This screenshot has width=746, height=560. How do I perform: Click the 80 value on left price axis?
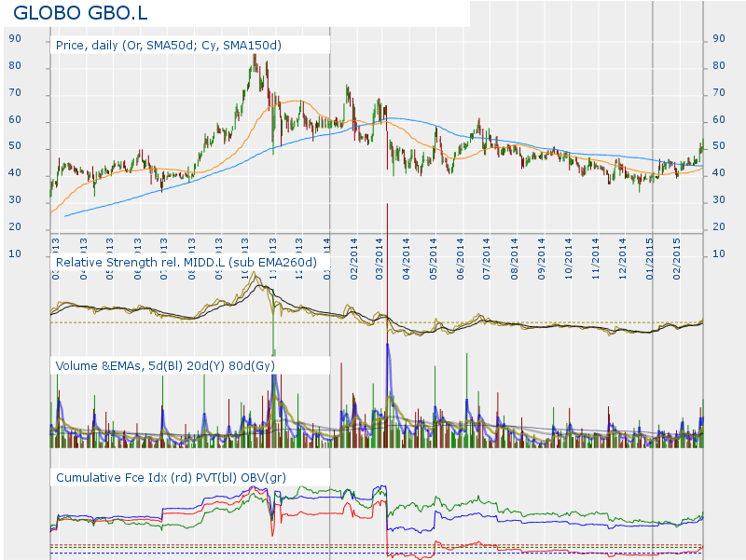pos(15,65)
